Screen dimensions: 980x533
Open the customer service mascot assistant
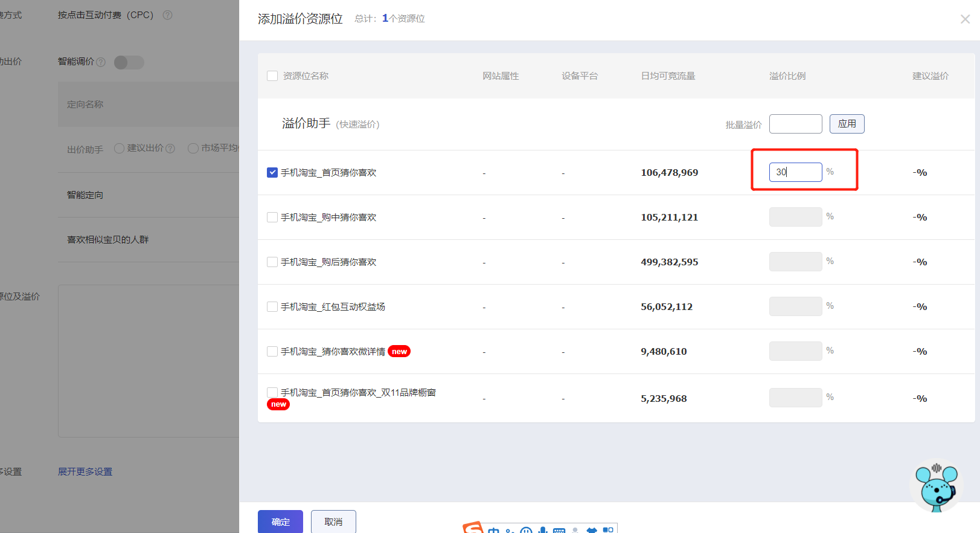[935, 487]
